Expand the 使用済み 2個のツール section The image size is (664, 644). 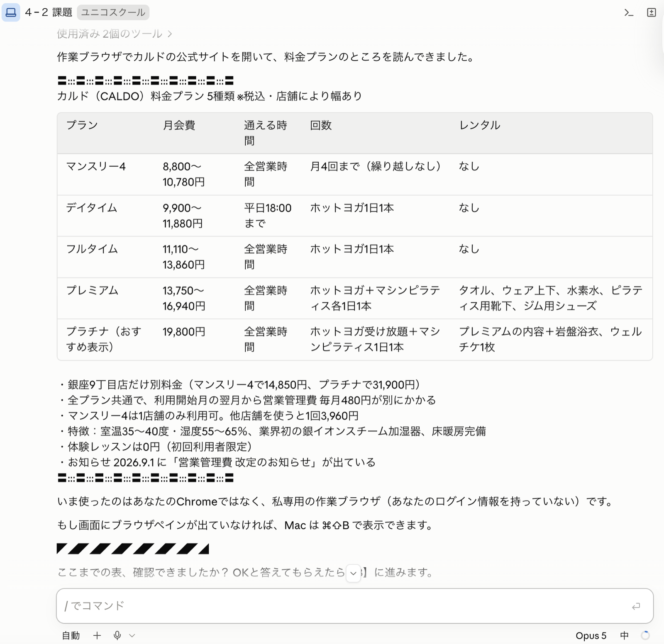[x=114, y=34]
